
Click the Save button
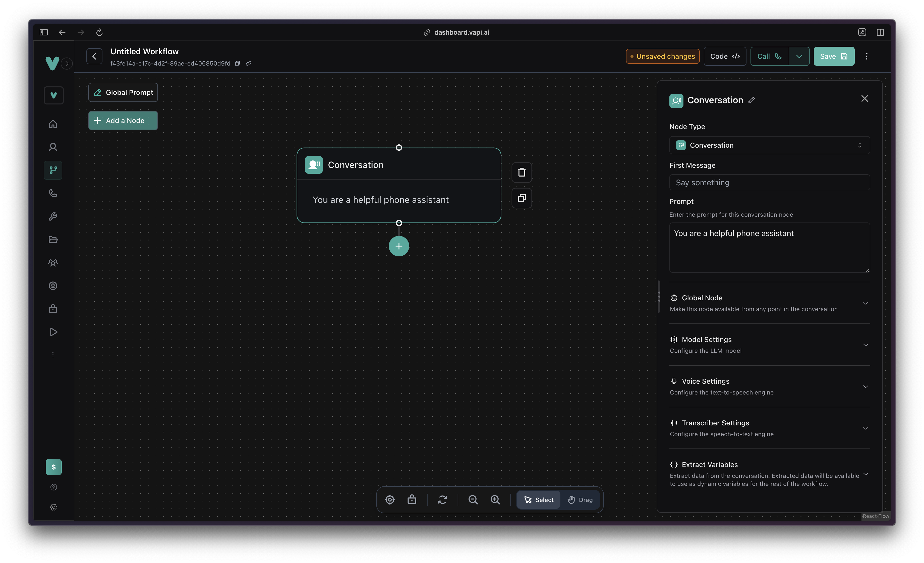pyautogui.click(x=834, y=56)
